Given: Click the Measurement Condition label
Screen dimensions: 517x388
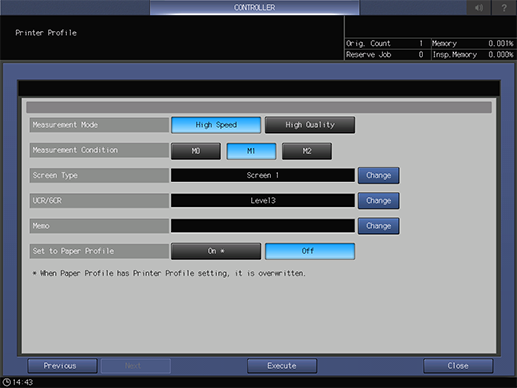Looking at the screenshot, I should tap(99, 150).
